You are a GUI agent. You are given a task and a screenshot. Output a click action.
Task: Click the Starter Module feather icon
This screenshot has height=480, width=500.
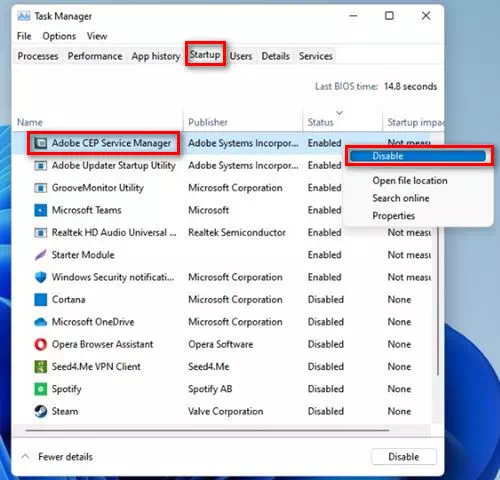[41, 255]
